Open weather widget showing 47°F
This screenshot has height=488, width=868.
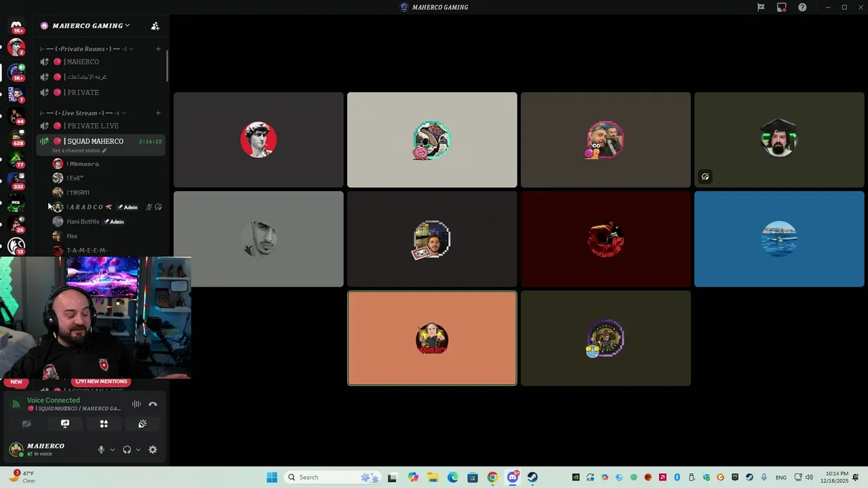coord(23,477)
